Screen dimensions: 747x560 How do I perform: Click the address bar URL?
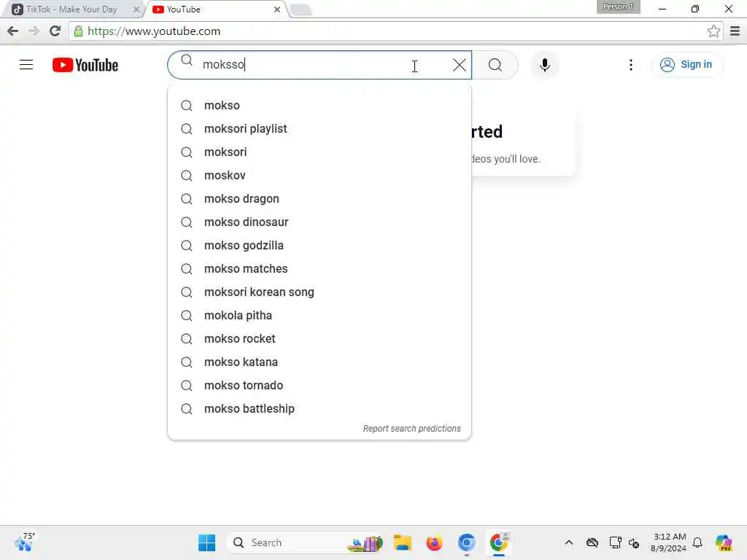154,31
